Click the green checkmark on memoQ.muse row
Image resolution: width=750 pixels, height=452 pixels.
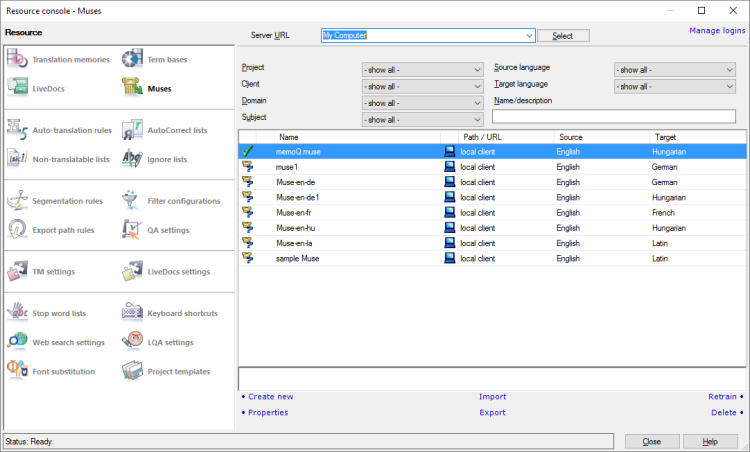[247, 152]
